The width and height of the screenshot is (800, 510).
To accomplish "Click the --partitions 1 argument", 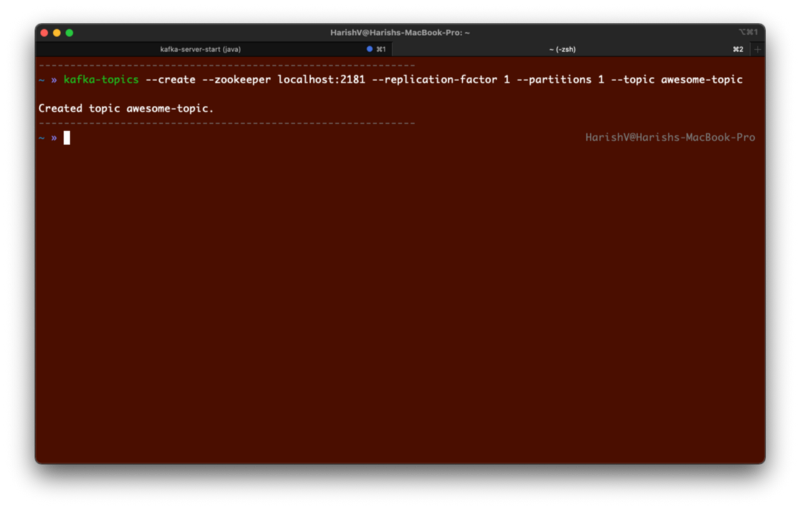I will coord(560,80).
